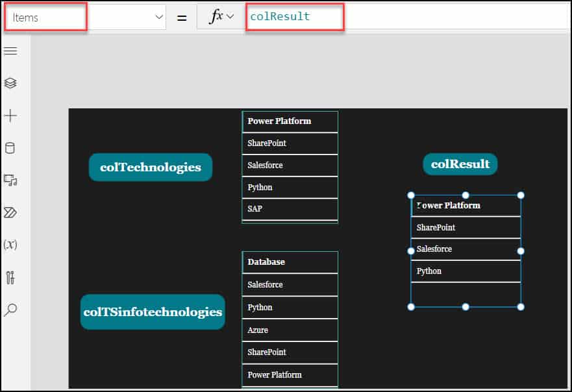Select Salesforce in colTechnologies gallery
Screen dimensions: 572x392
pyautogui.click(x=290, y=165)
